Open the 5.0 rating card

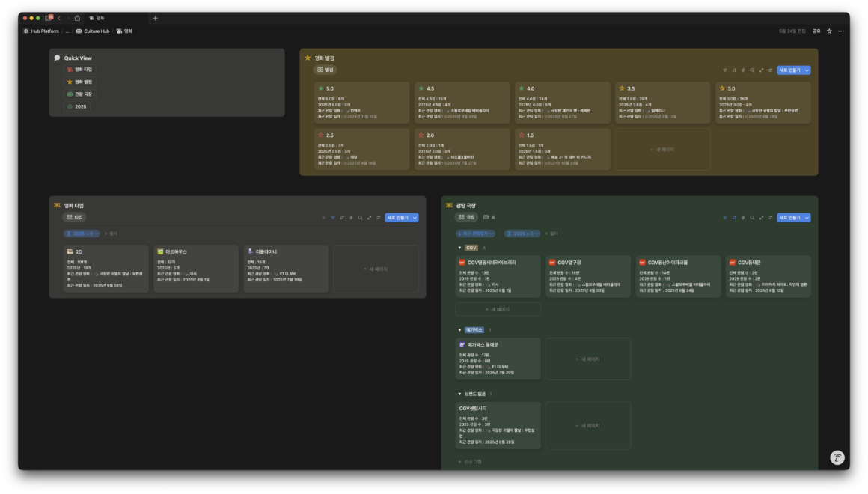coord(362,103)
